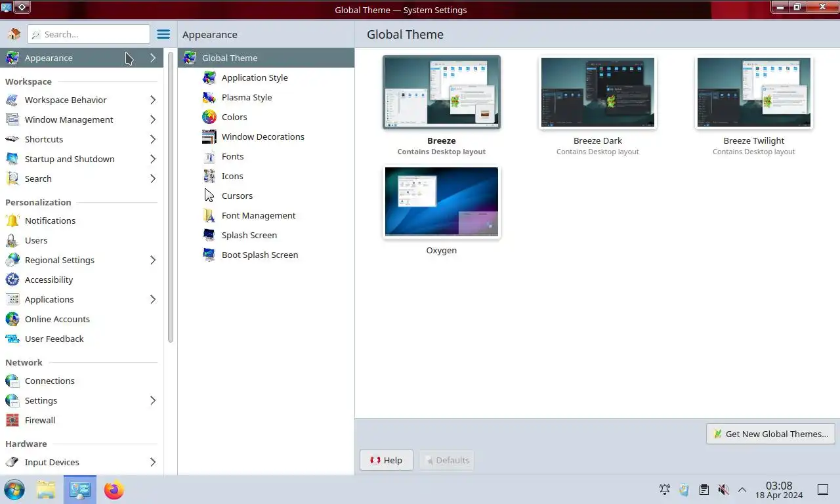Select Global Theme in Appearance list
840x504 pixels.
[266, 58]
